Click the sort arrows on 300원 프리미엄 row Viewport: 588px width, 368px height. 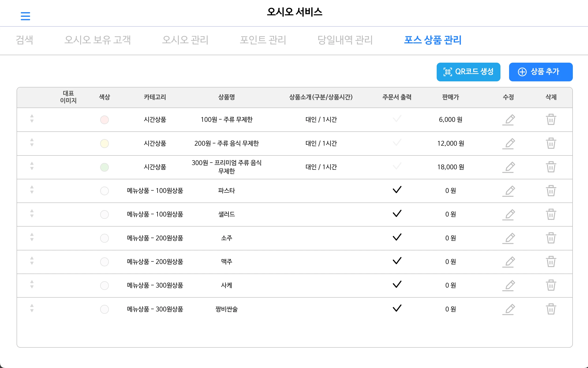point(32,166)
